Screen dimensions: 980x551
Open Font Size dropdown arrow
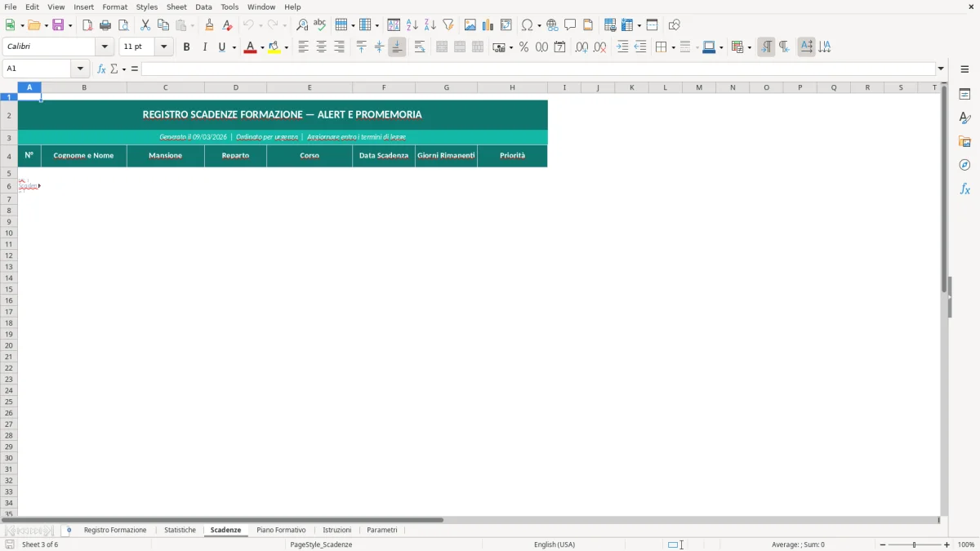pyautogui.click(x=164, y=47)
